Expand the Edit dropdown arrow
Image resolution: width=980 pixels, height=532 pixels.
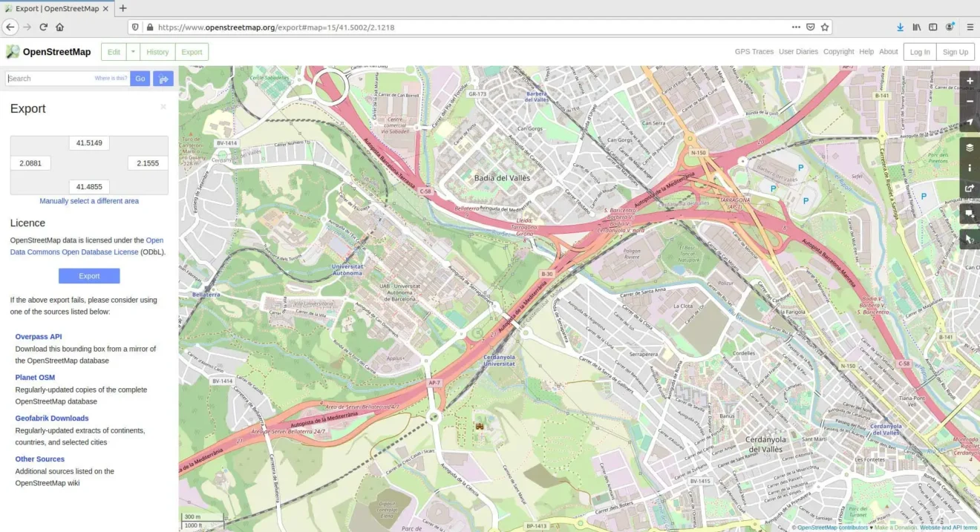click(133, 52)
